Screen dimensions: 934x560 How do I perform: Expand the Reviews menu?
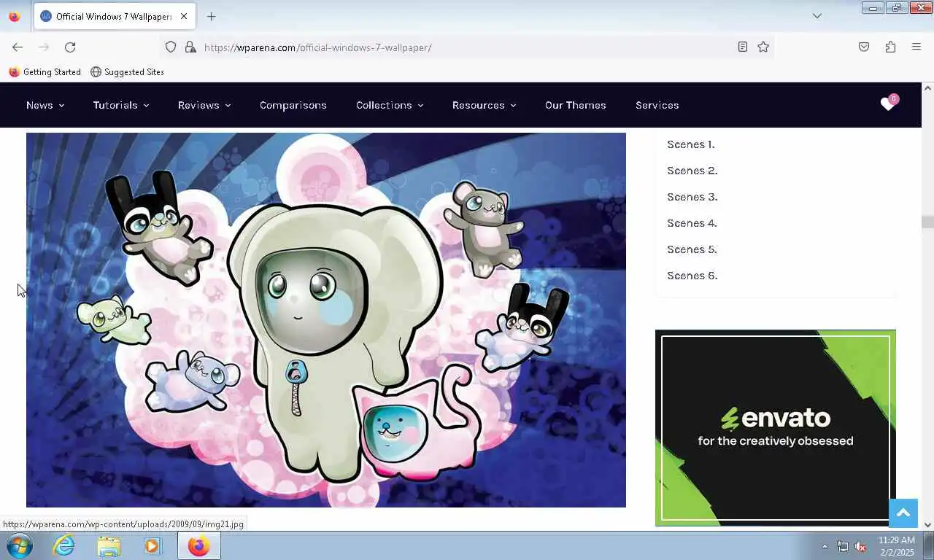point(204,105)
